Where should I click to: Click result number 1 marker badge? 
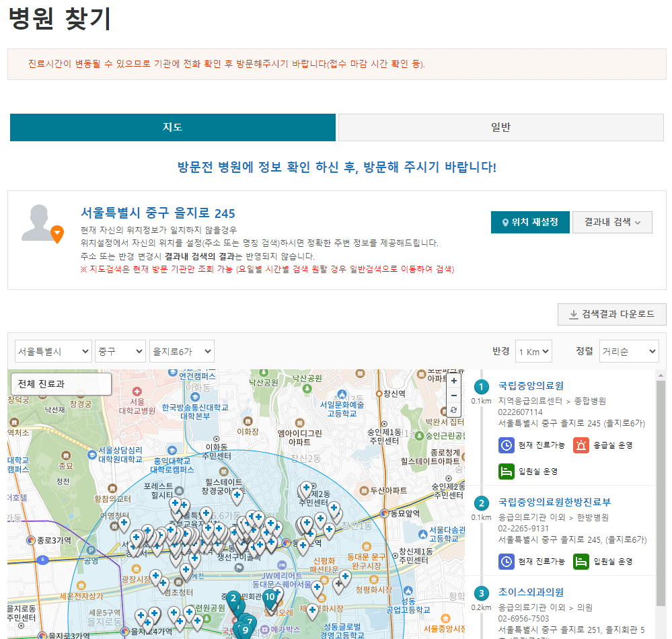coord(481,387)
